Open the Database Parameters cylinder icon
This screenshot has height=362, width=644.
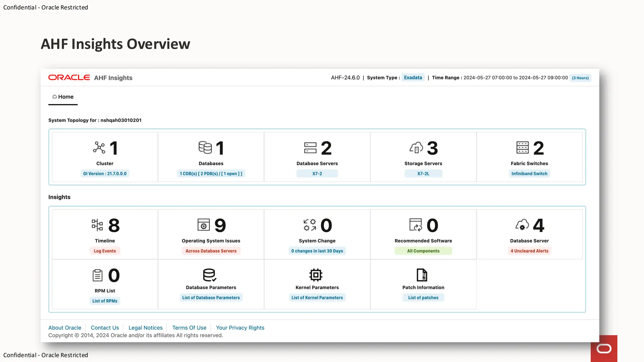209,275
